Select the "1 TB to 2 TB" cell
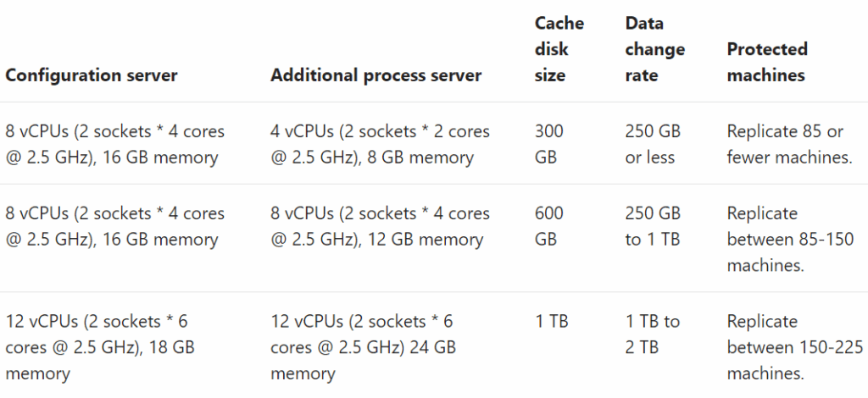 click(x=653, y=334)
